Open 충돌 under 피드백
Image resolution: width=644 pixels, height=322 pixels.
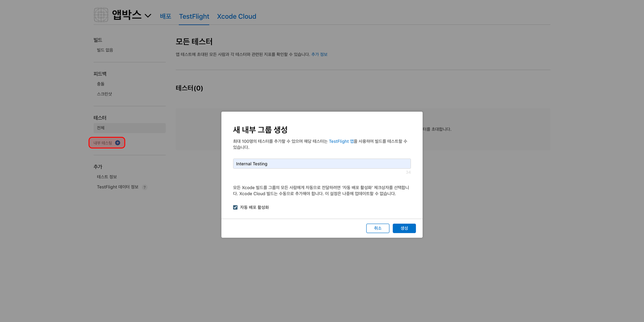(x=101, y=84)
